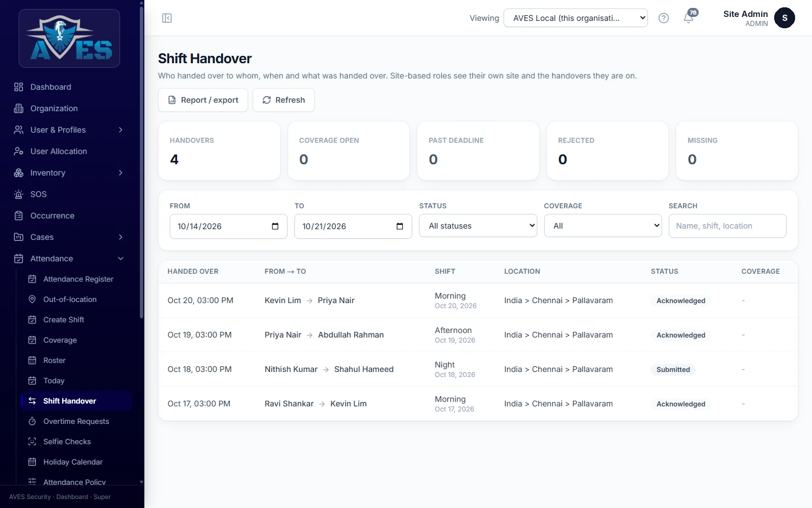Expand the User & Profiles submenu chevron
The image size is (812, 508).
121,130
